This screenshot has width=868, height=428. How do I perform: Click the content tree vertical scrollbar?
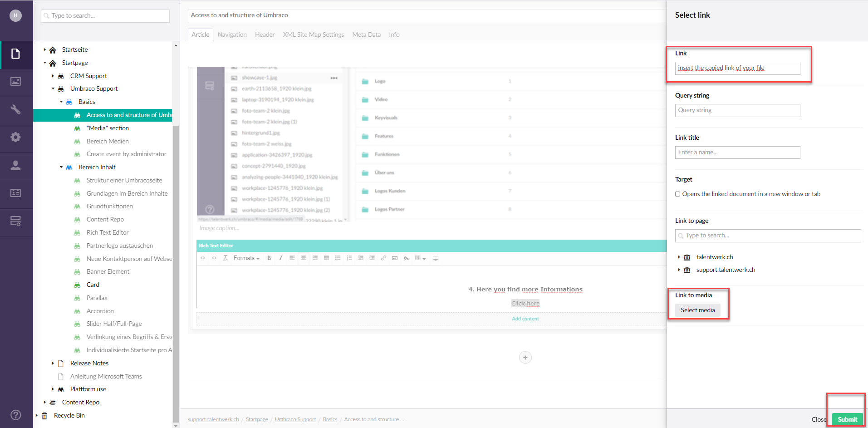click(x=176, y=275)
